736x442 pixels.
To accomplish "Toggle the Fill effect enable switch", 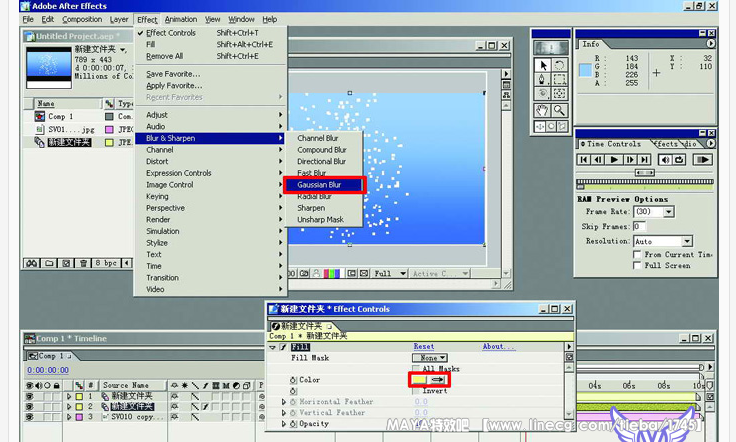I will pos(283,347).
